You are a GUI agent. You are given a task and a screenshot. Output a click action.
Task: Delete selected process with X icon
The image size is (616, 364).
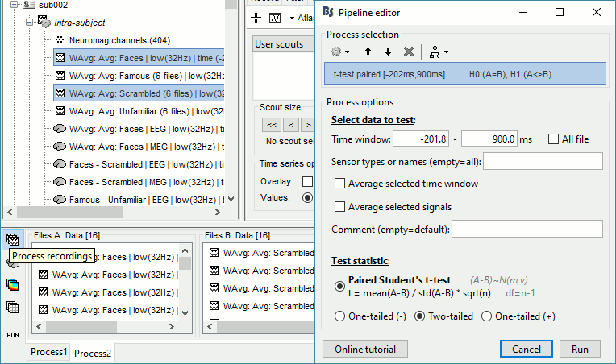[x=409, y=52]
